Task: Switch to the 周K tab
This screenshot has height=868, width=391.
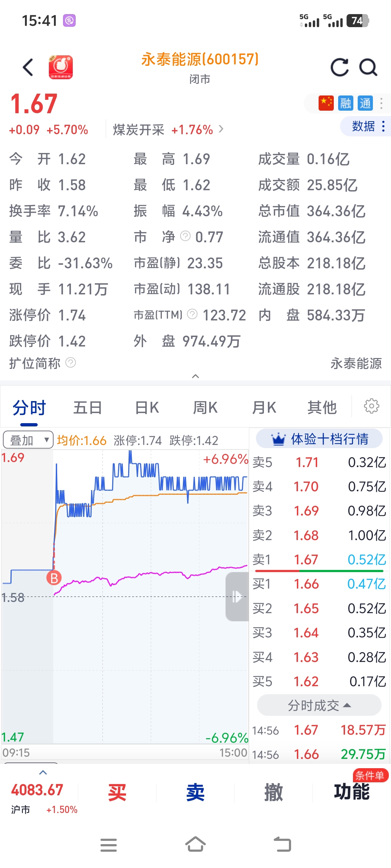Action: tap(205, 408)
